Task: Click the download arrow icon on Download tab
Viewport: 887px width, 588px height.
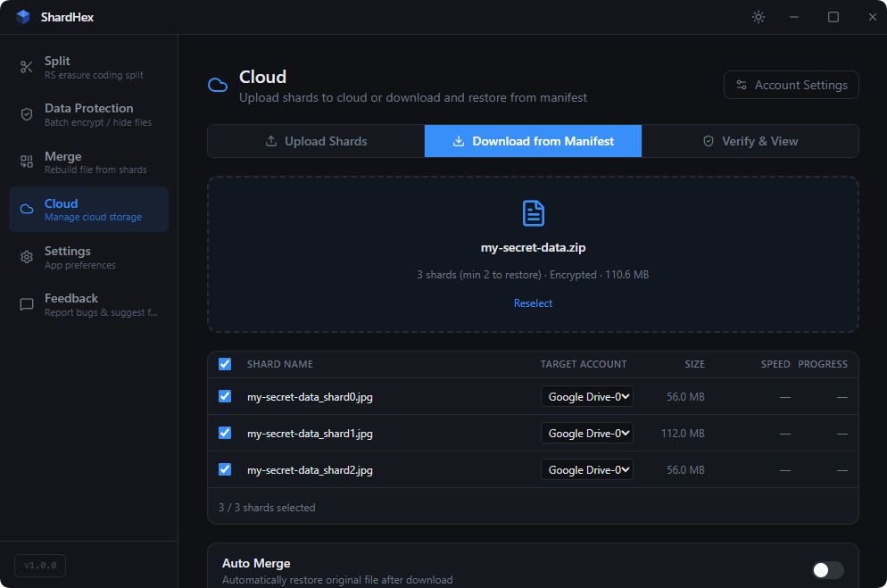Action: (458, 141)
